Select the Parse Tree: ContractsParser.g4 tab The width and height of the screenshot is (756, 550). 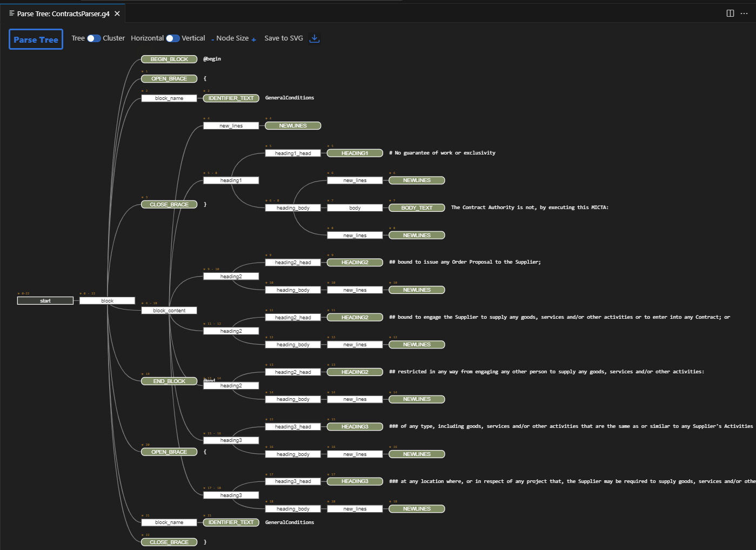63,14
